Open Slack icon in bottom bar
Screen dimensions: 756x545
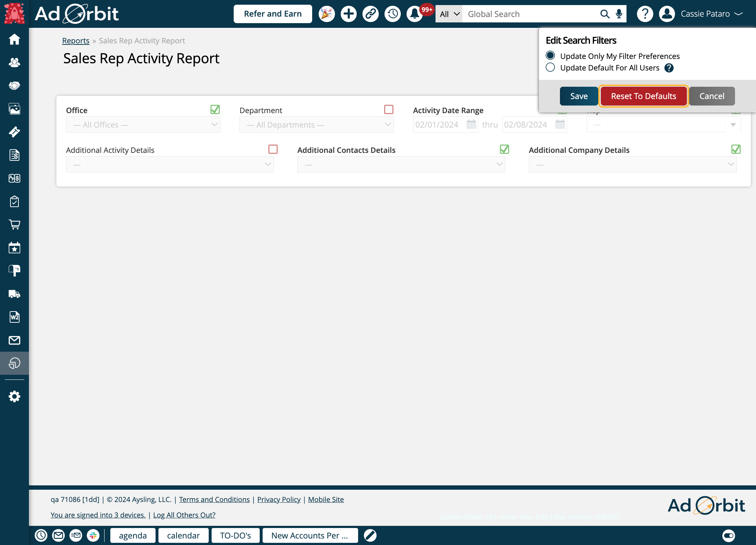tap(93, 535)
